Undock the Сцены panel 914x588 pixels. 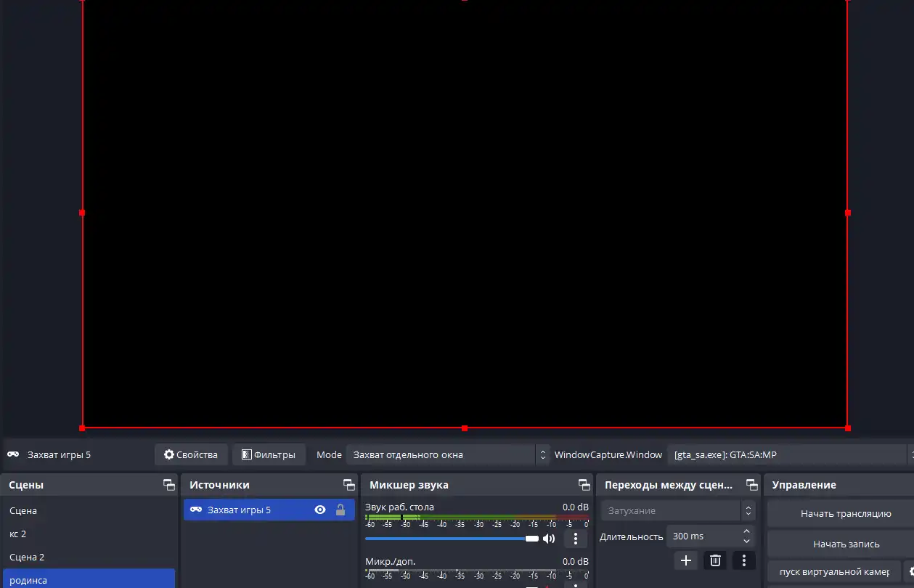pos(168,485)
